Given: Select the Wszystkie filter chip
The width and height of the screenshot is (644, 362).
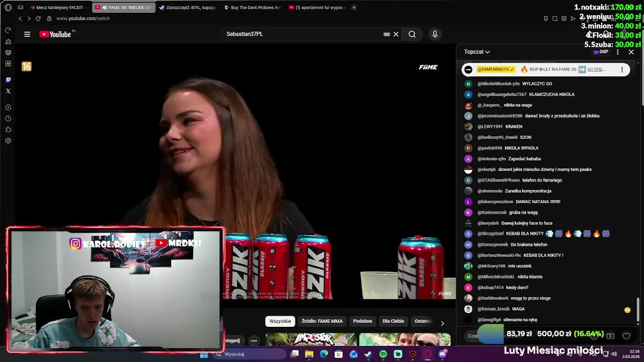Looking at the screenshot, I should (x=280, y=321).
